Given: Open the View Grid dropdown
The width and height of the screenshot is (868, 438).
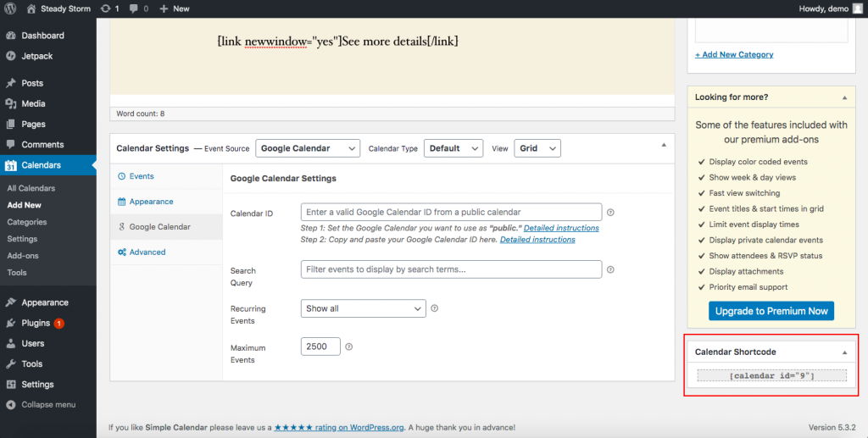Looking at the screenshot, I should click(x=537, y=148).
